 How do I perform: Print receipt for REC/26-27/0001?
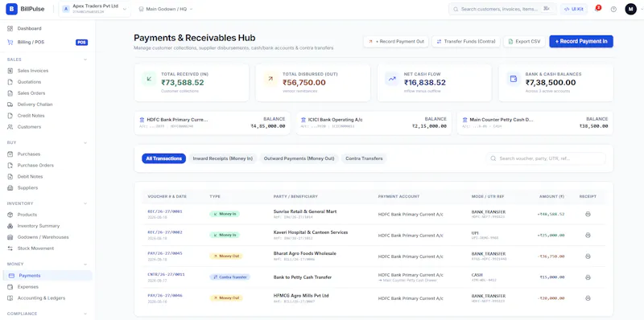588,214
